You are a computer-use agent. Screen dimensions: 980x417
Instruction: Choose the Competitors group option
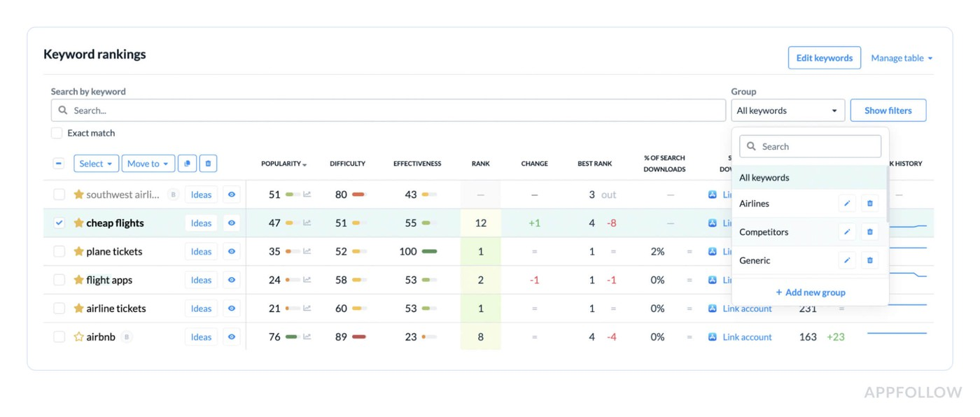coord(764,232)
